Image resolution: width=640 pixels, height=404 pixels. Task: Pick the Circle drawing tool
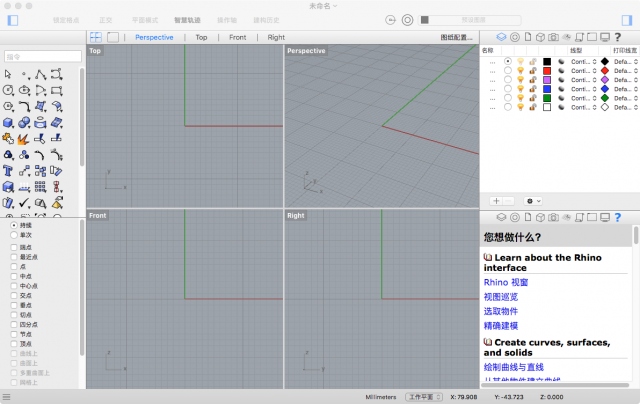[8, 90]
